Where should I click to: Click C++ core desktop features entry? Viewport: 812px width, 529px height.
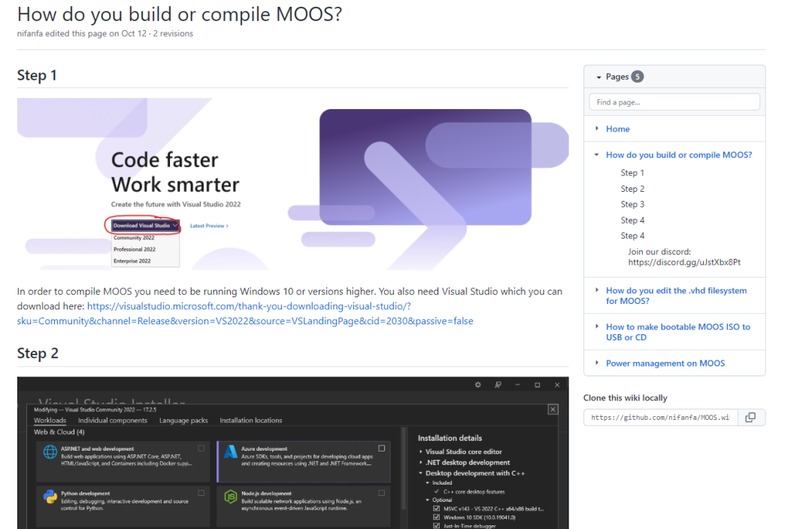pyautogui.click(x=474, y=491)
